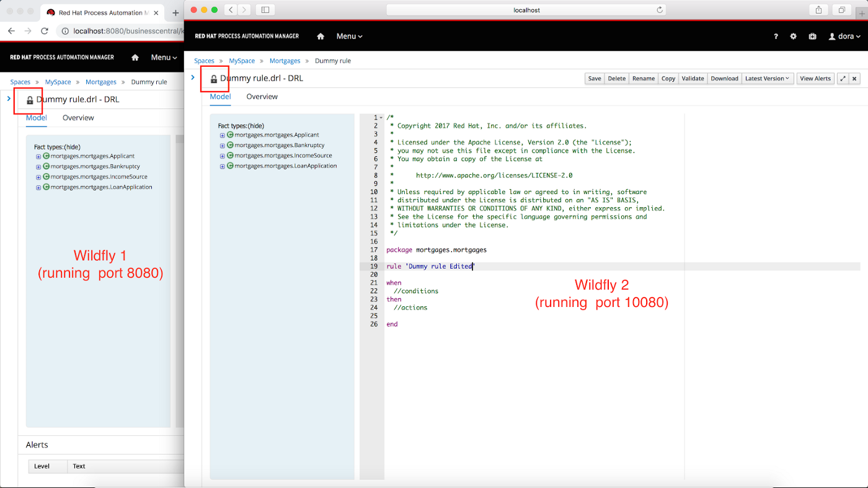Open the dora user dropdown

(844, 37)
